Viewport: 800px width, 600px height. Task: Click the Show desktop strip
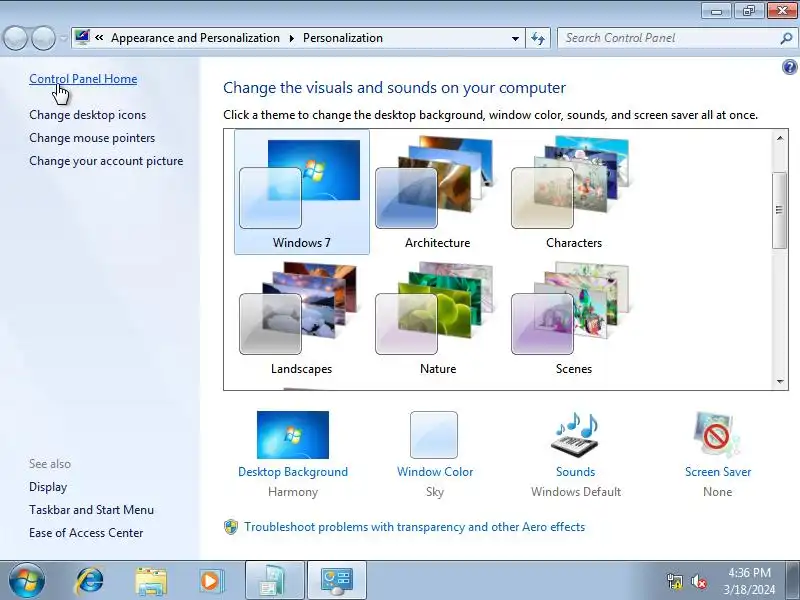794,581
